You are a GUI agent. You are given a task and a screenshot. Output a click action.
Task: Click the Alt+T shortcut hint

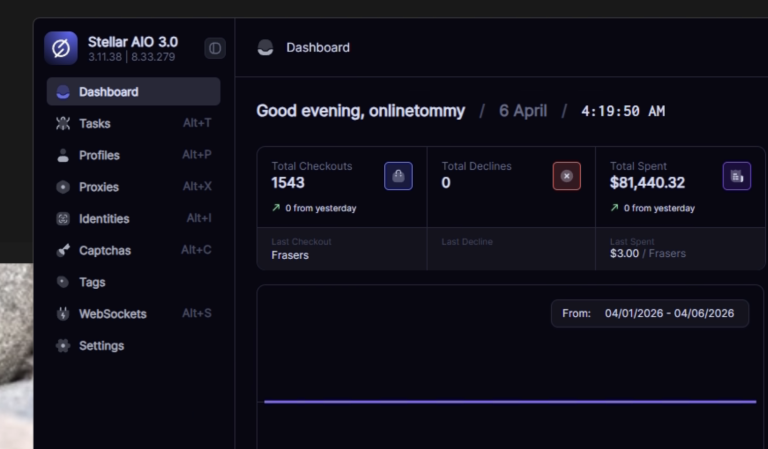pos(197,123)
